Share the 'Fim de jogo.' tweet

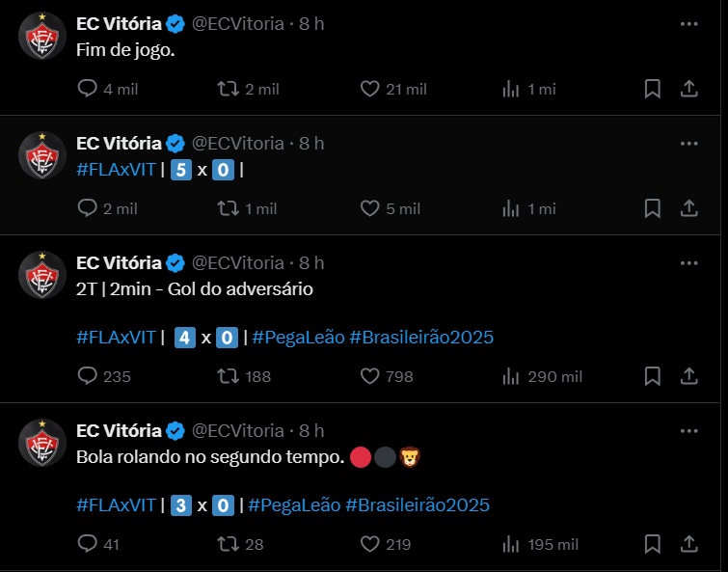[689, 89]
